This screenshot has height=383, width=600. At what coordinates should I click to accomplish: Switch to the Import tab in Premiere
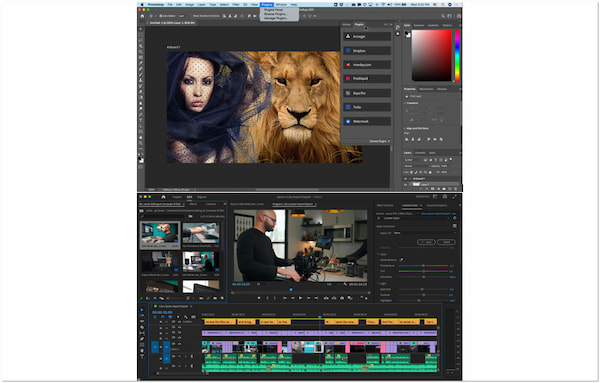pos(177,197)
